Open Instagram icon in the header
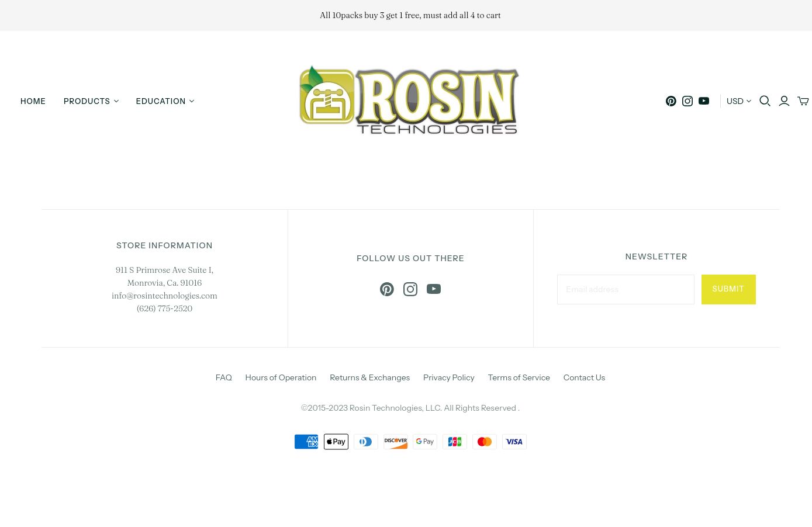The image size is (812, 527). [687, 101]
